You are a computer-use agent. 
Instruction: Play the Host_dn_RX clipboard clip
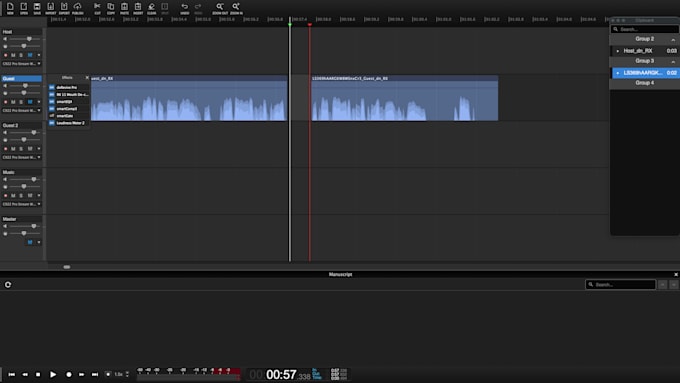point(618,51)
